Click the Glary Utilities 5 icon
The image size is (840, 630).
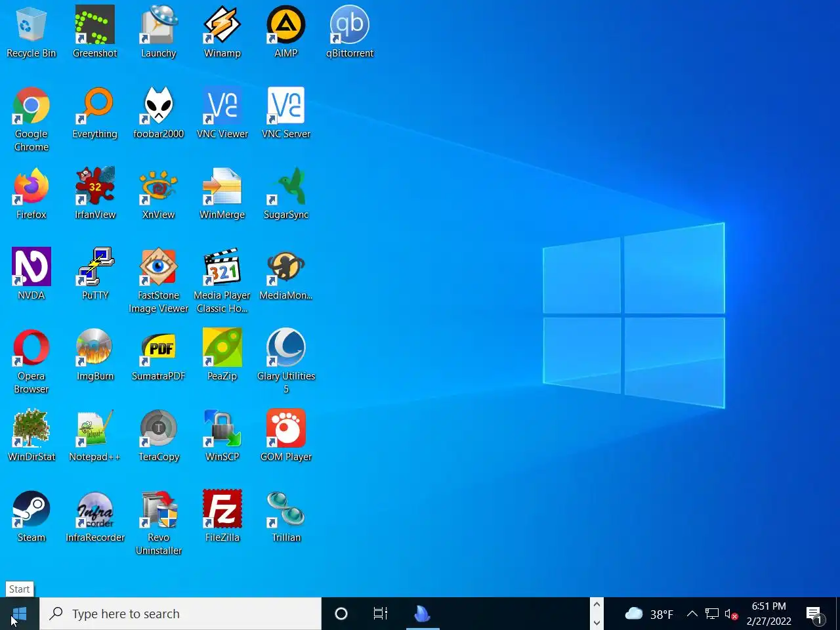pos(285,362)
